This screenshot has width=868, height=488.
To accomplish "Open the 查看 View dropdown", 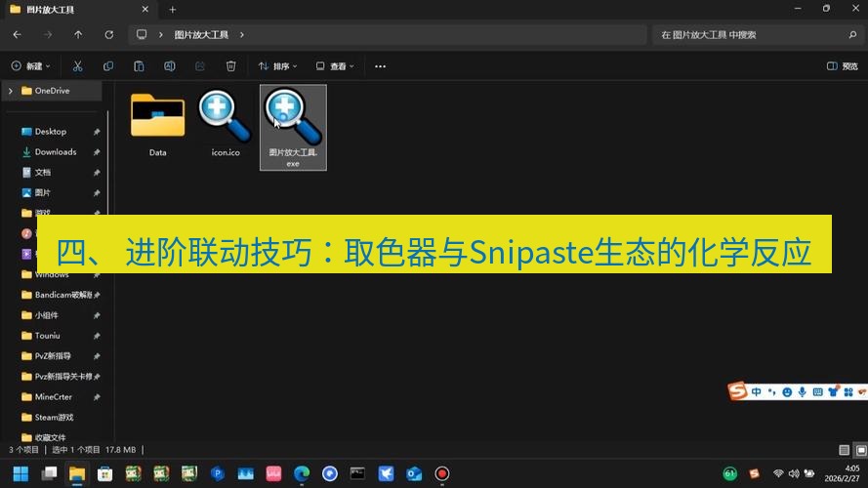I will point(334,66).
